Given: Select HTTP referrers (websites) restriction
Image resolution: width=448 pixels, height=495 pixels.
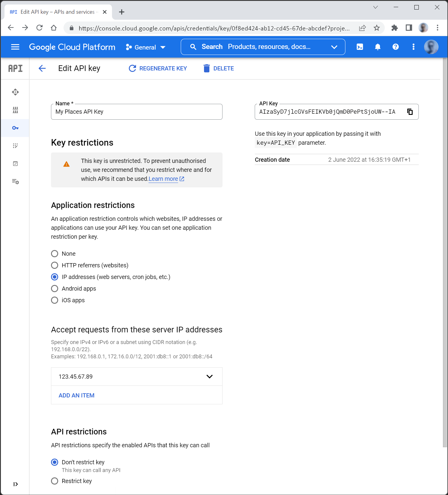Looking at the screenshot, I should pos(55,265).
